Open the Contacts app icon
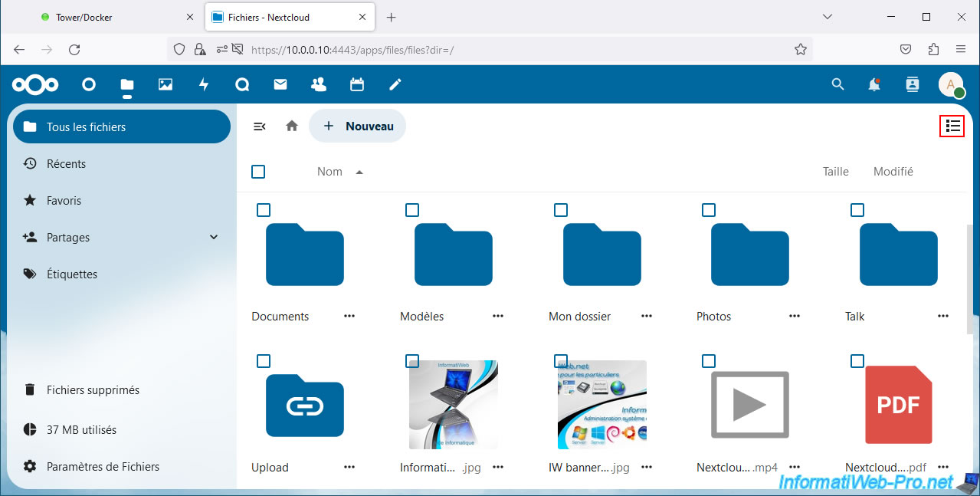 click(319, 84)
